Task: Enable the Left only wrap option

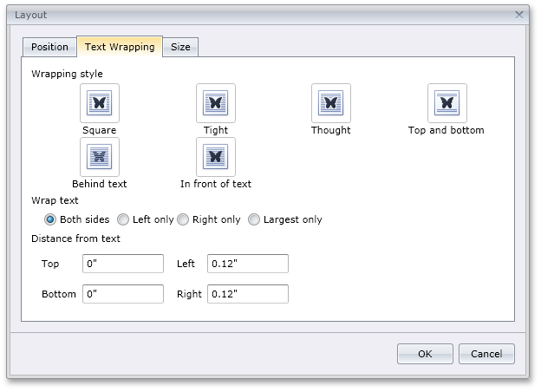Action: point(123,219)
